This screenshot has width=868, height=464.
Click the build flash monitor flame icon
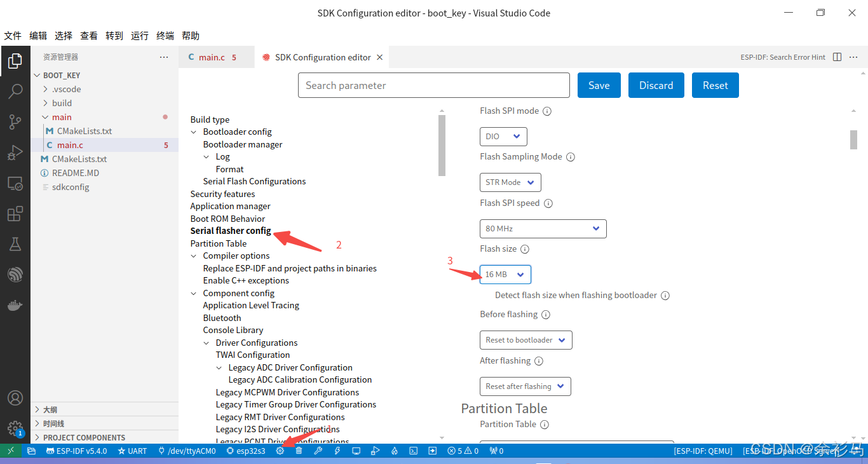pos(395,451)
